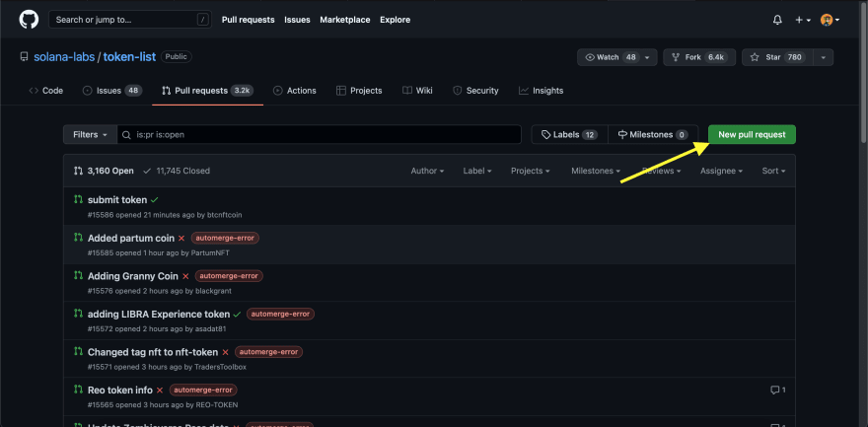Star the token-list repository
This screenshot has height=427, width=868.
coord(777,57)
